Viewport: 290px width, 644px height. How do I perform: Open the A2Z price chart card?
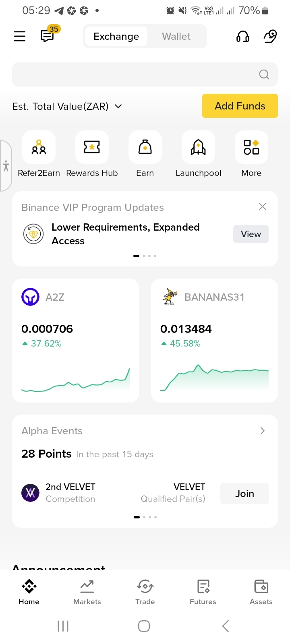[x=76, y=341]
